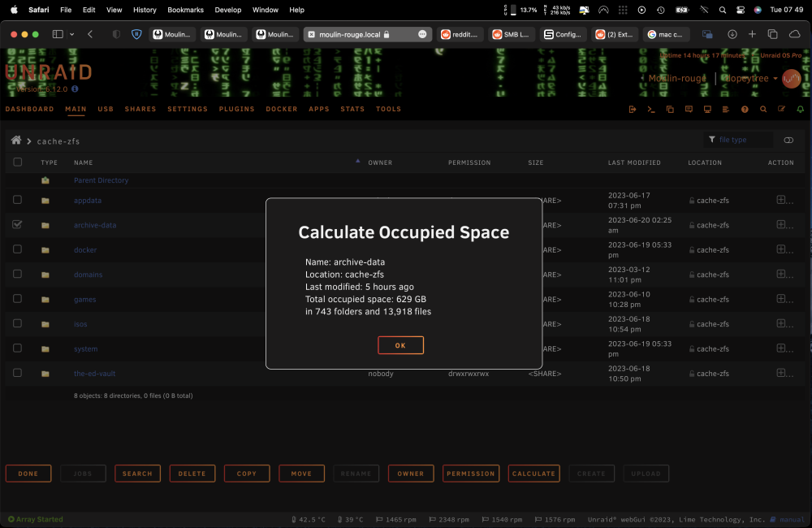Open the log lines icon

(x=725, y=110)
